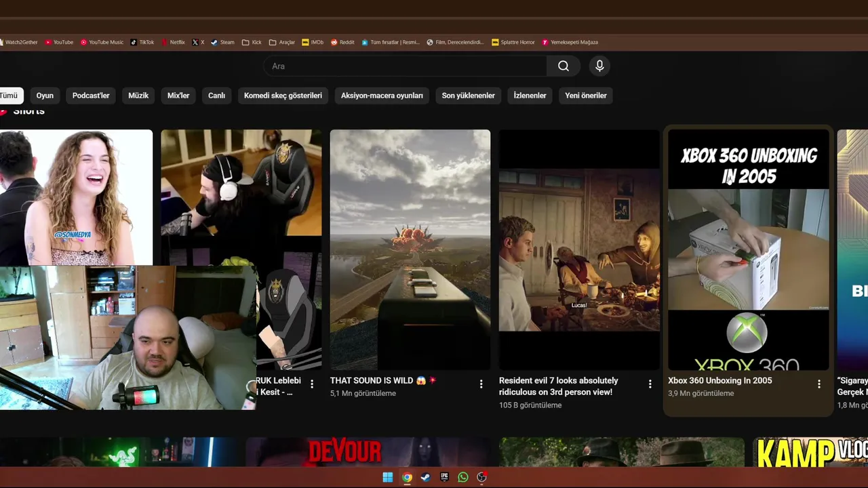The image size is (868, 488).
Task: Open WhatsApp from the taskbar
Action: (x=462, y=477)
